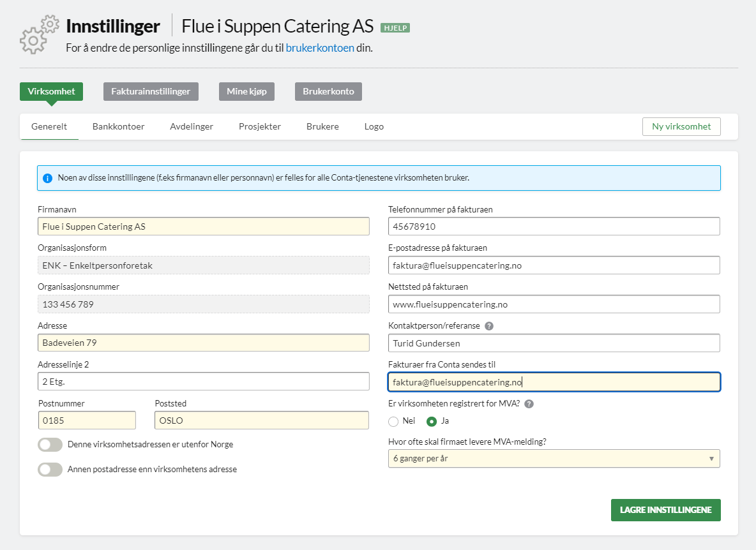Click the disabled Organisasjonsform field
The image size is (756, 550).
[204, 265]
